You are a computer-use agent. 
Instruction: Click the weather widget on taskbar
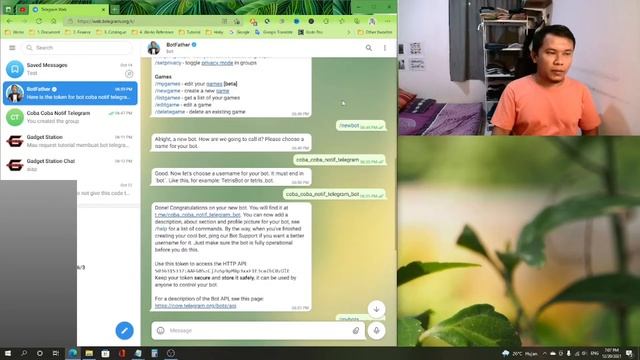pyautogui.click(x=520, y=353)
